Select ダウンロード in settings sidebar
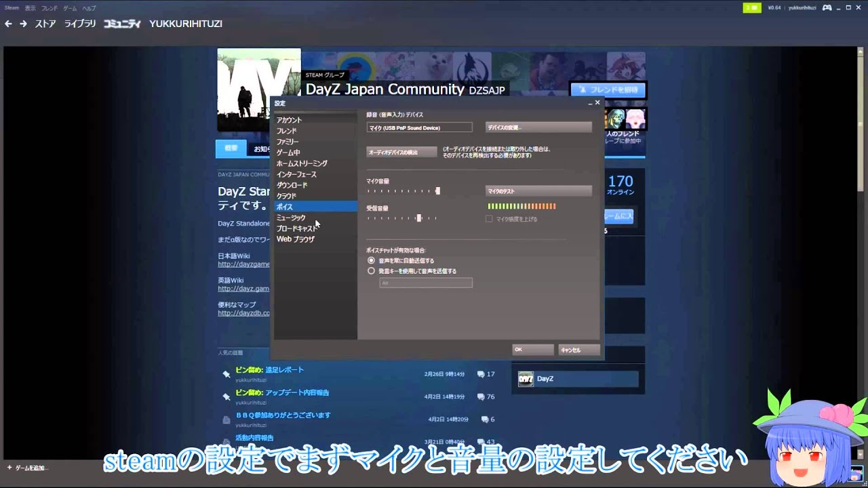 (x=315, y=185)
